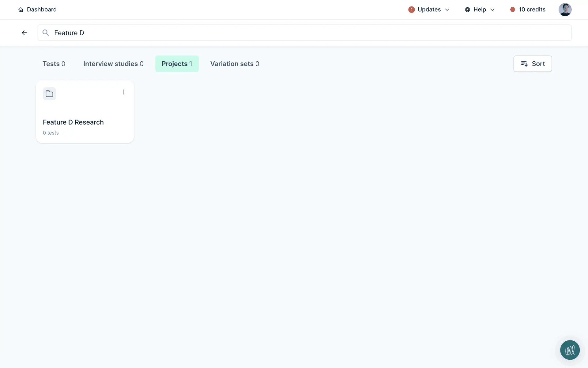588x368 pixels.
Task: Switch to Variation sets tab
Action: [235, 64]
